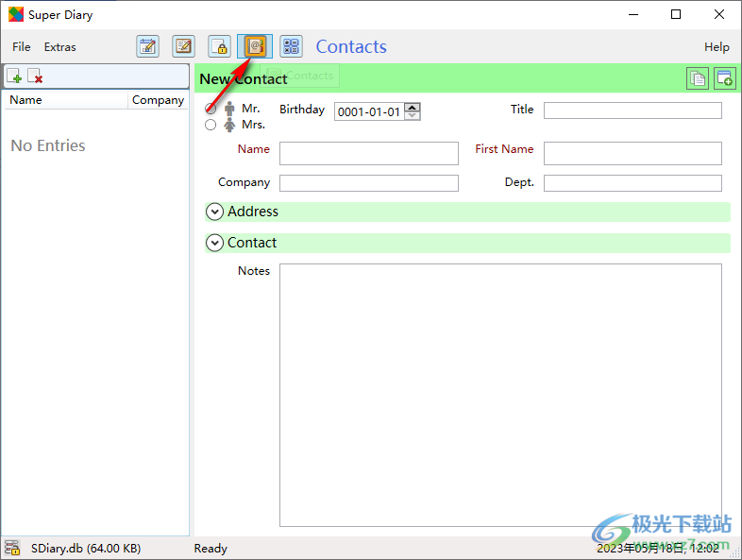Click the SDiary.db (64.00 KB) status text
Image resolution: width=742 pixels, height=560 pixels.
(x=86, y=548)
